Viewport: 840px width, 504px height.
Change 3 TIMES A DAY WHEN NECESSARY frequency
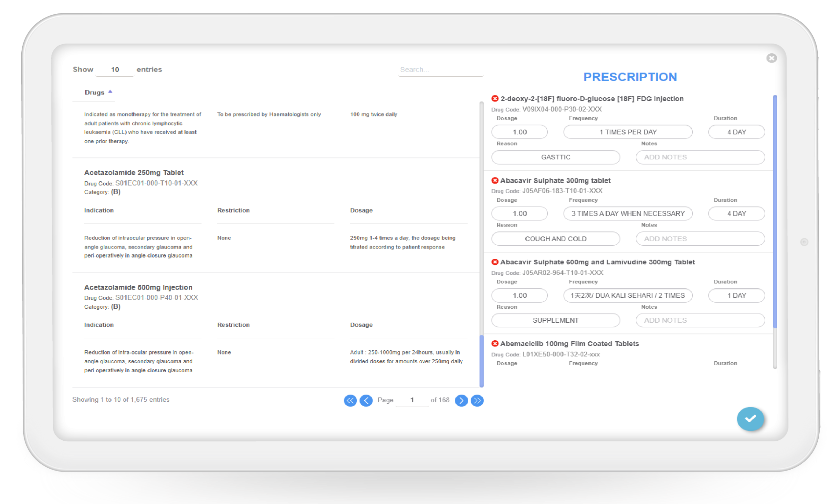(x=628, y=213)
